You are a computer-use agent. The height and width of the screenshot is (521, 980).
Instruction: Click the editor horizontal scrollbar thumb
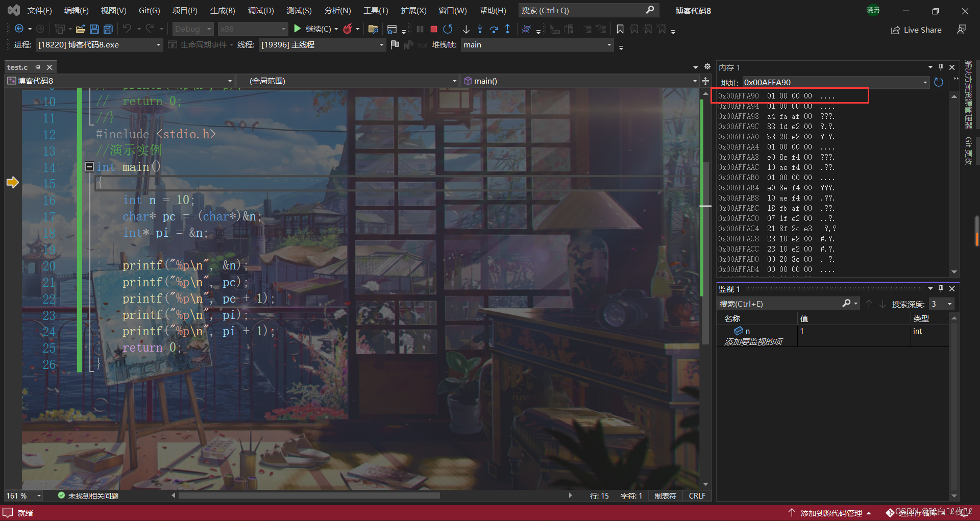[x=309, y=495]
